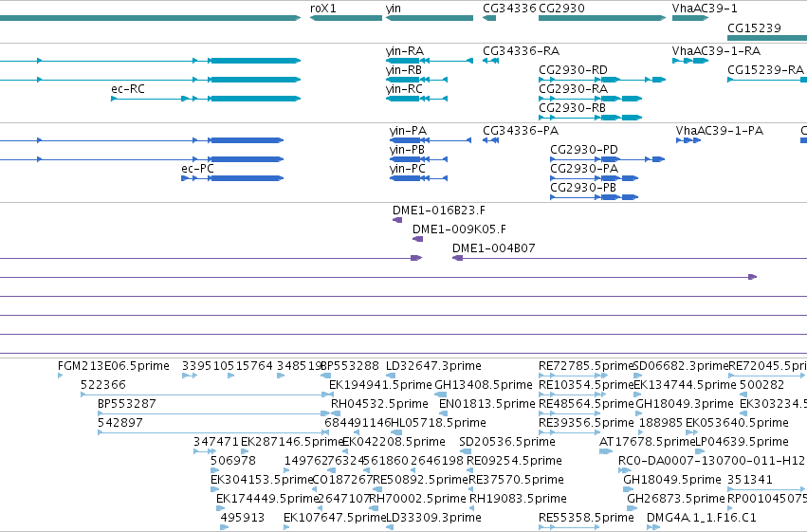Select the 347471 EST label

[216, 442]
